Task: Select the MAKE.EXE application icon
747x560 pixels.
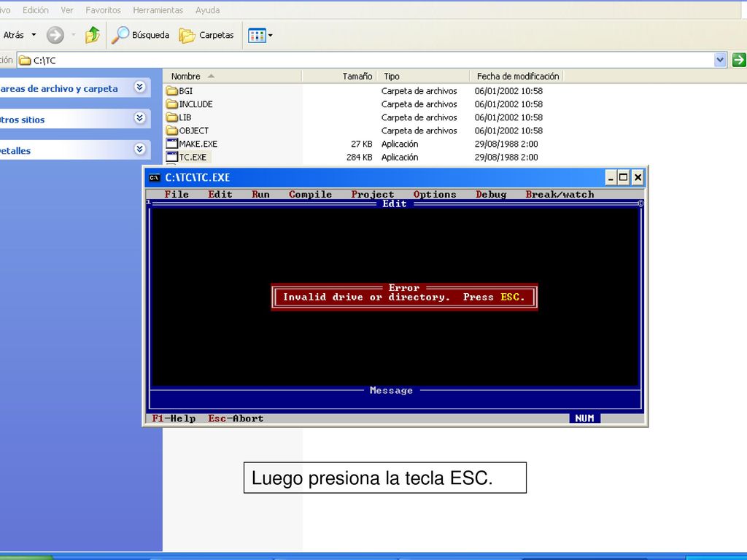Action: [172, 144]
